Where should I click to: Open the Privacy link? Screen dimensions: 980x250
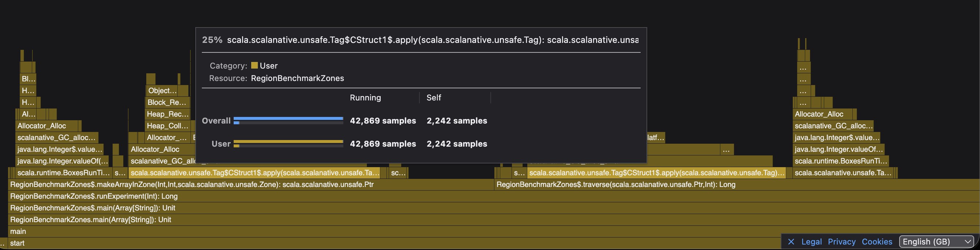(841, 242)
